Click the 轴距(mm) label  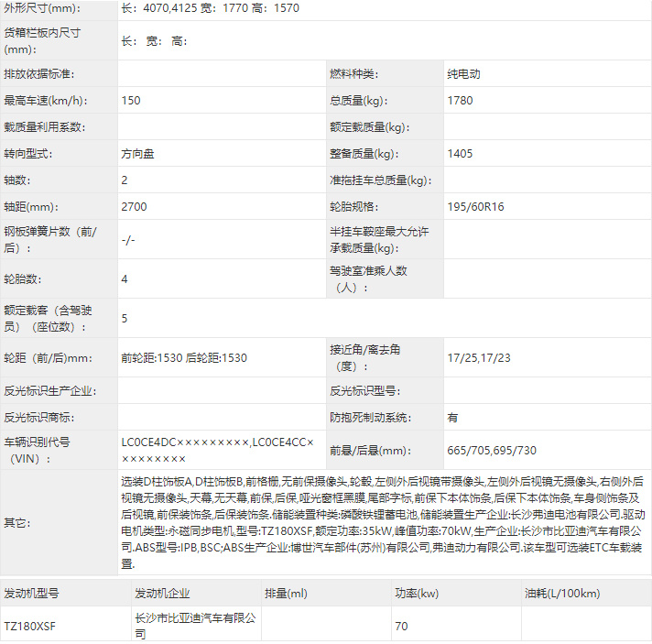31,207
